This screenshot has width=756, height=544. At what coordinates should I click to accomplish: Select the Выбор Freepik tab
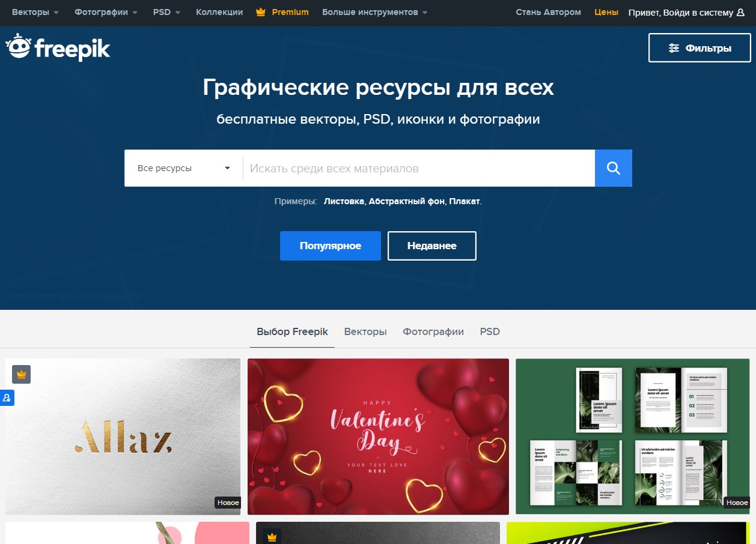292,331
